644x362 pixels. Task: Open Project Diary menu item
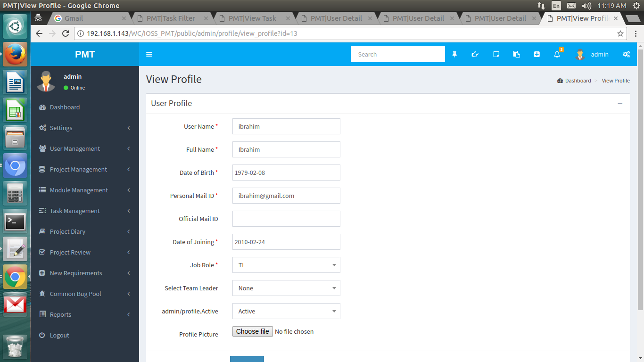tap(85, 231)
